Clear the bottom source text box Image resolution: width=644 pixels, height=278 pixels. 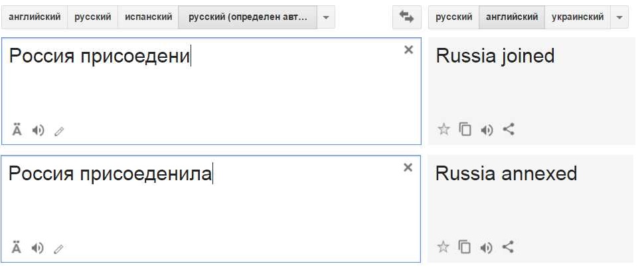(x=408, y=168)
